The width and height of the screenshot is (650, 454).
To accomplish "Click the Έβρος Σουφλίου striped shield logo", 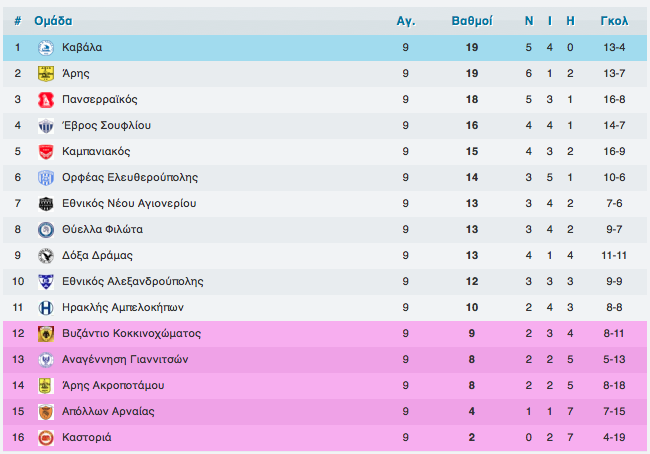I will (46, 126).
